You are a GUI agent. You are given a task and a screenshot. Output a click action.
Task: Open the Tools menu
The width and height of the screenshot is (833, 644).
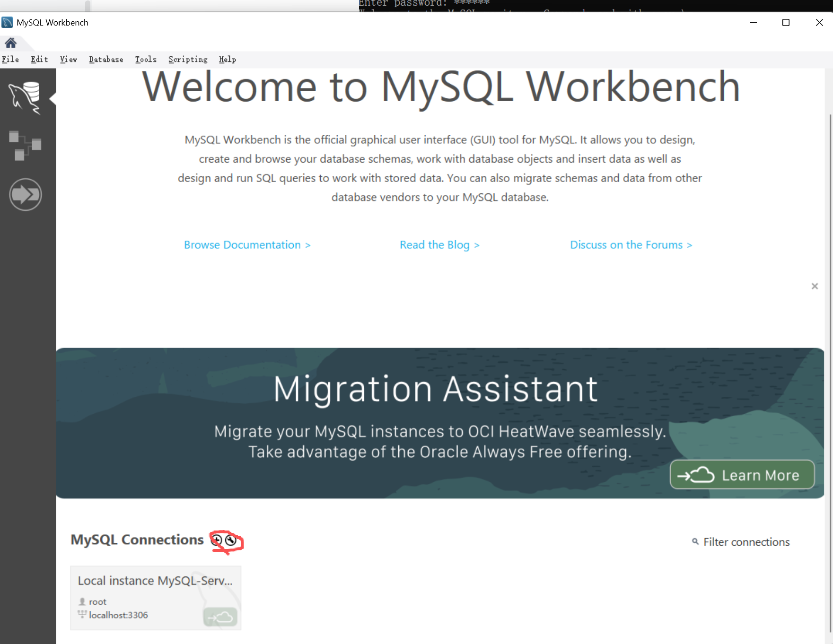click(x=146, y=59)
